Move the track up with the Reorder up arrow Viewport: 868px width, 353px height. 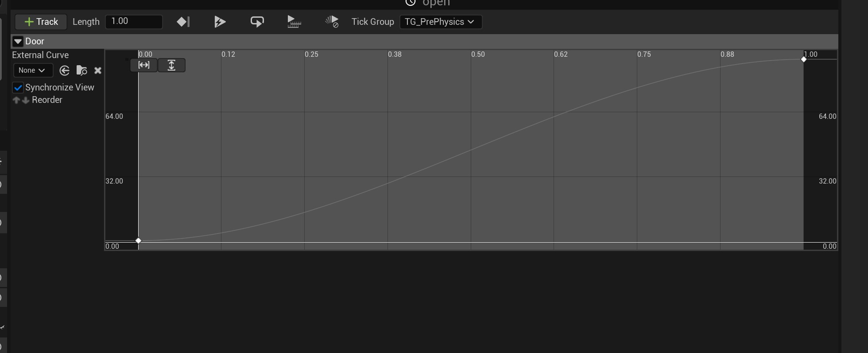click(x=16, y=100)
